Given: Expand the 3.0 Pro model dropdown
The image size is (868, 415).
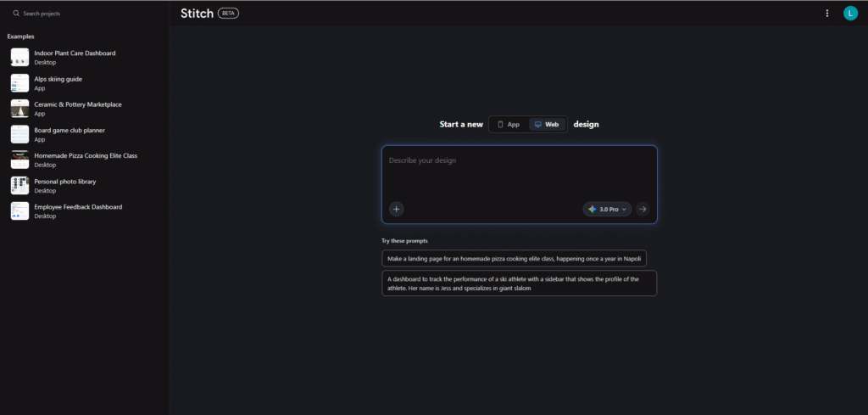Looking at the screenshot, I should (x=608, y=209).
